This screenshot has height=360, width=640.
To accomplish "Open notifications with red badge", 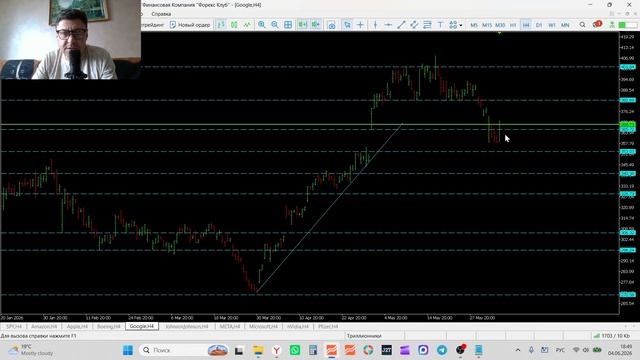I will click(597, 24).
